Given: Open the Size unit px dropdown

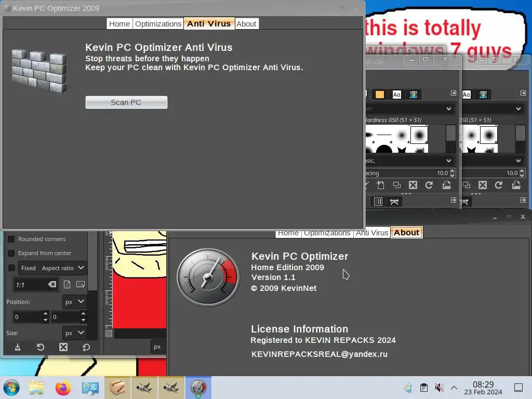Looking at the screenshot, I should 74,333.
